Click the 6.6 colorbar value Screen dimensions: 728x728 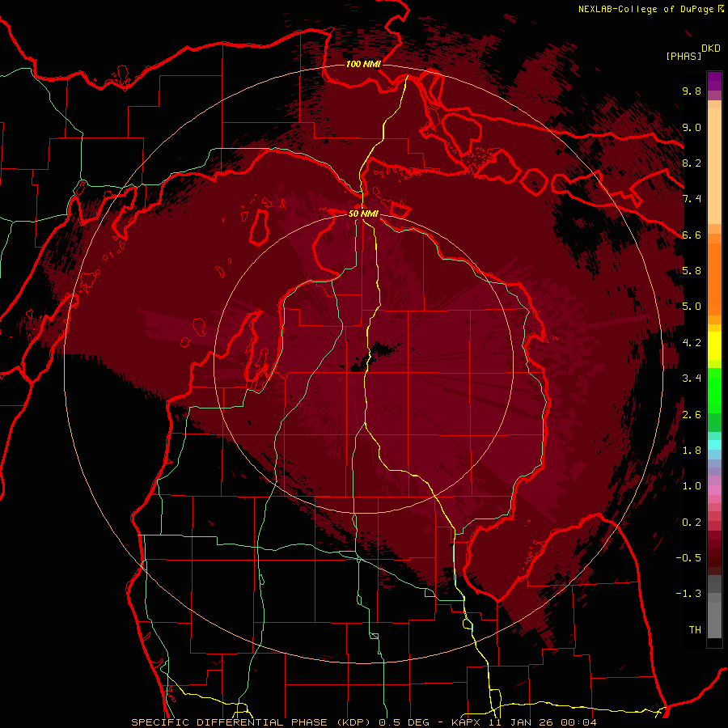pos(692,235)
